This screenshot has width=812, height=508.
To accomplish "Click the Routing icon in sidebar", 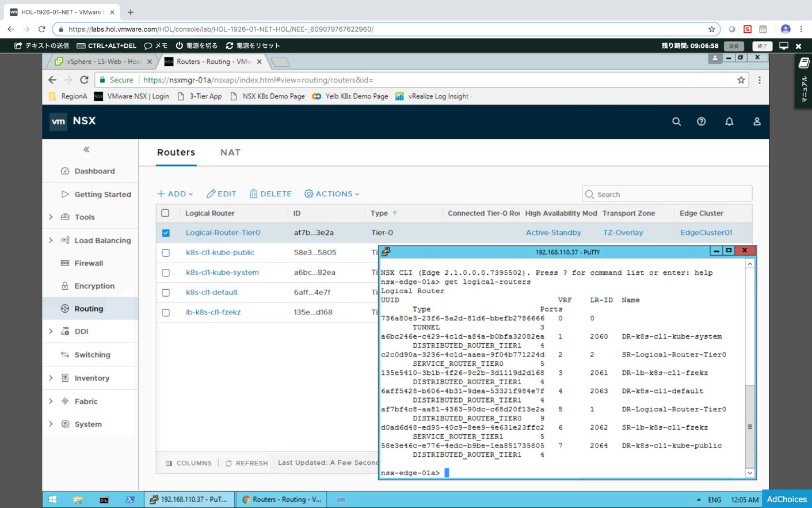I will coord(65,309).
